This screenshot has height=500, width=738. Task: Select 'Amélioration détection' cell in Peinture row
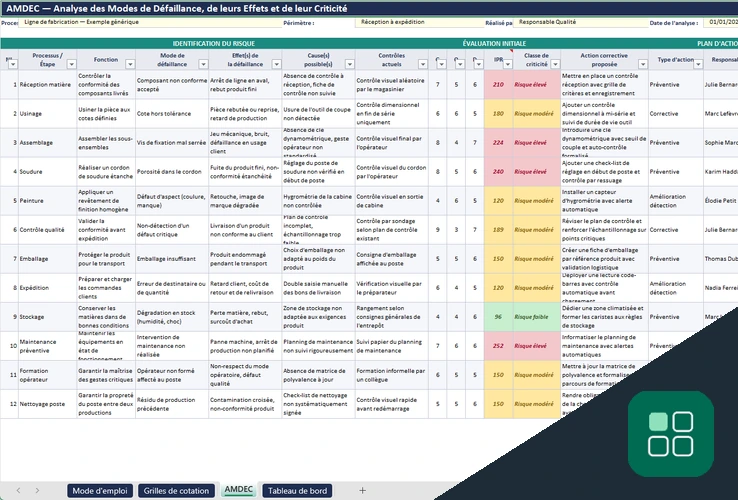coord(676,201)
